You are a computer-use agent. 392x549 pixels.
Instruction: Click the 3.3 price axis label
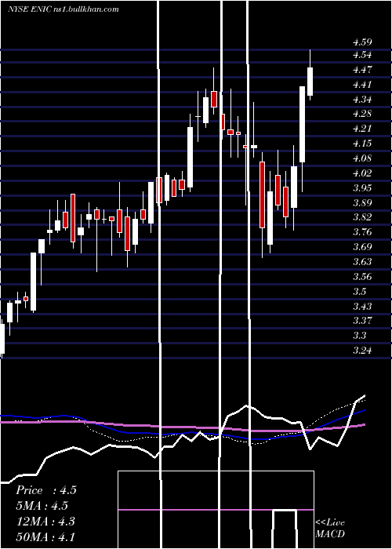(x=360, y=335)
